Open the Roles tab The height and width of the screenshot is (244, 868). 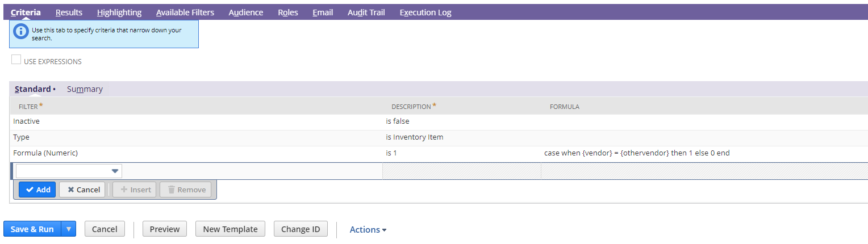(288, 12)
